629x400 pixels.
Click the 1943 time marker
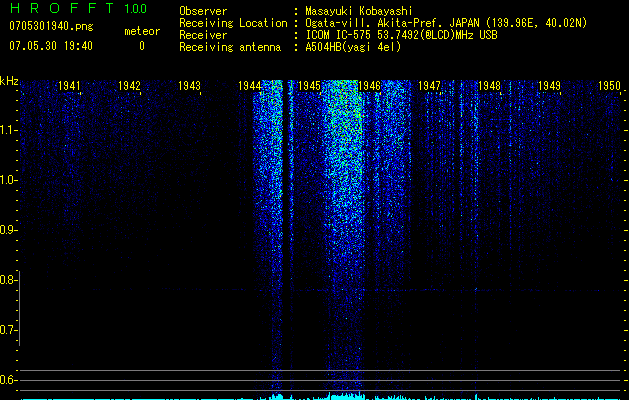(189, 86)
